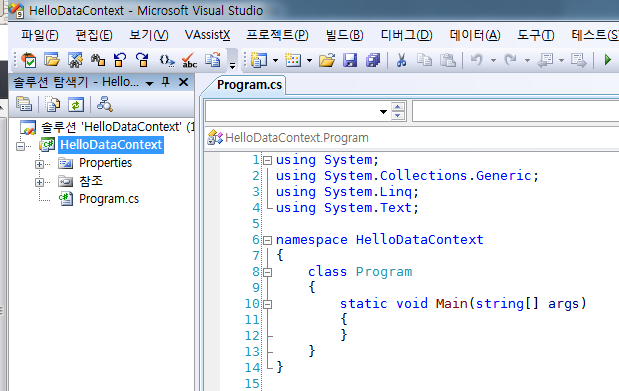Click VA Find References binoculars icon
The width and height of the screenshot is (619, 391).
coord(98,60)
